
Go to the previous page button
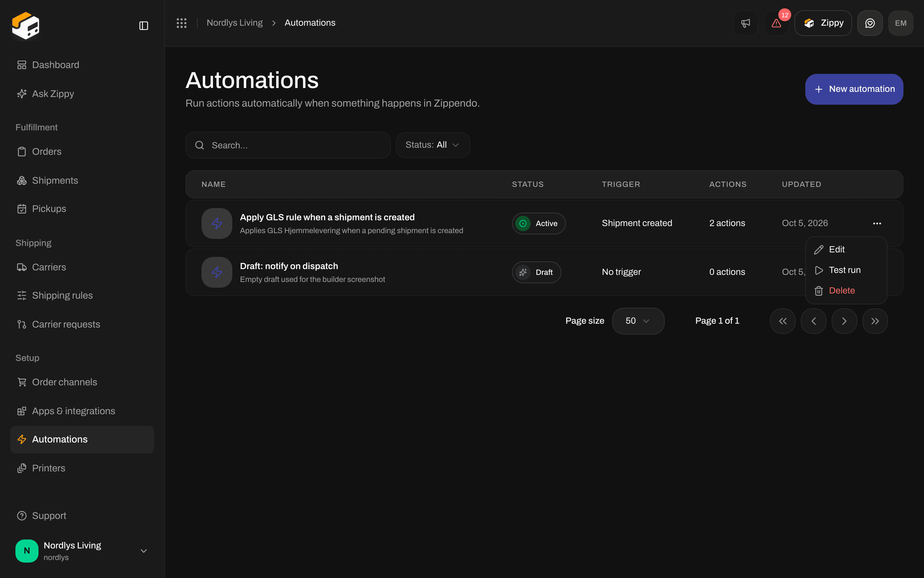[814, 321]
